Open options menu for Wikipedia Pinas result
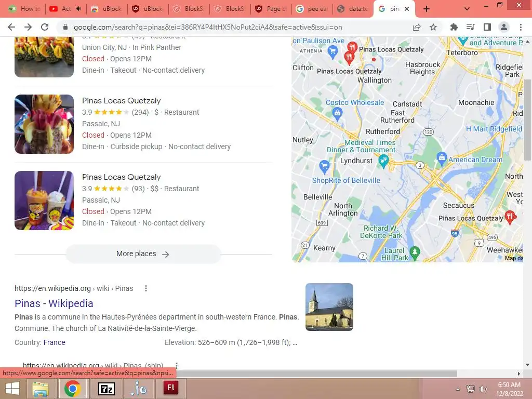Screen dimensions: 532x399 pos(146,288)
